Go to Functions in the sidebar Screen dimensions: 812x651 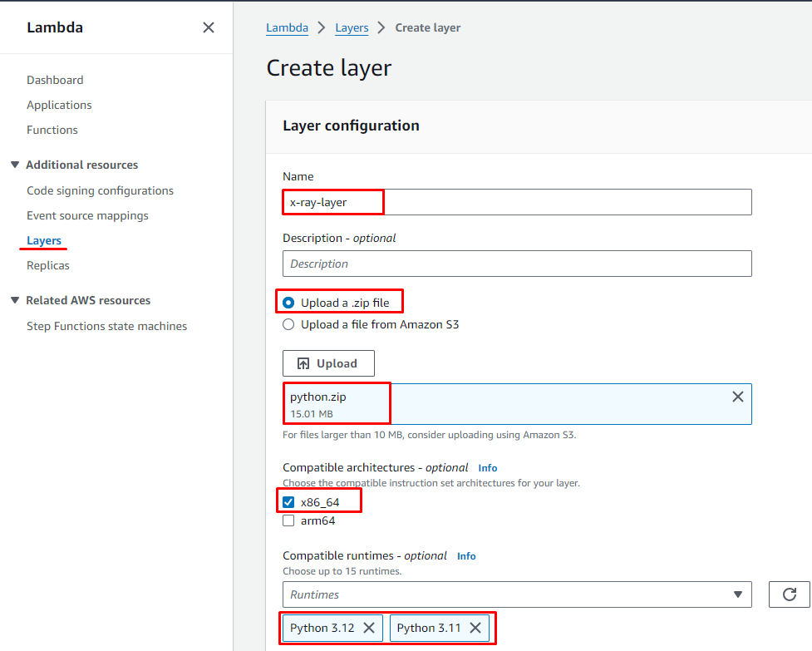pyautogui.click(x=52, y=130)
